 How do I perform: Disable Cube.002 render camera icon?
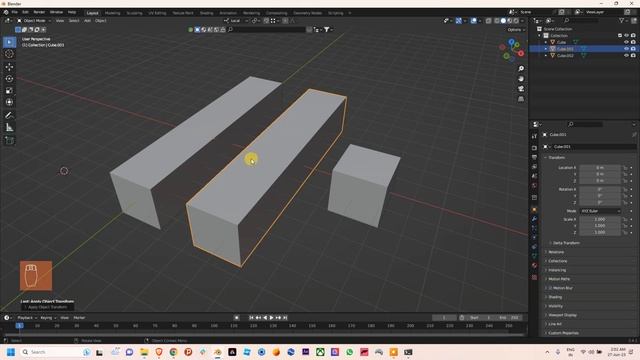[x=633, y=56]
